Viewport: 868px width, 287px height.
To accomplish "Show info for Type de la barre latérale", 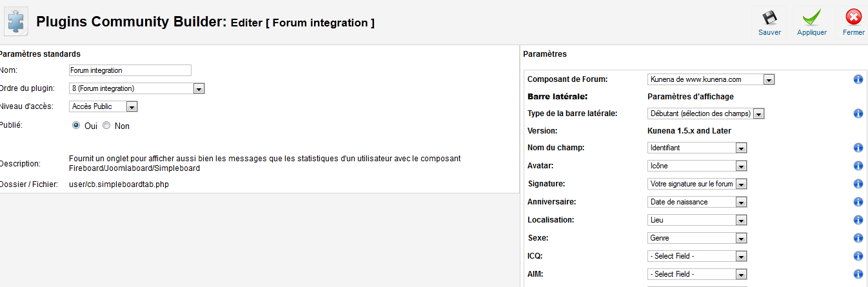I will 858,114.
